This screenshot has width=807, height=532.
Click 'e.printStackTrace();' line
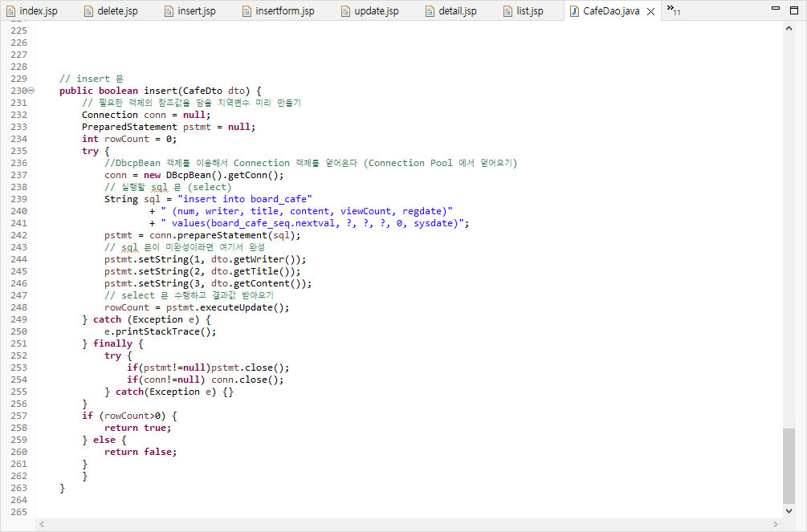[x=161, y=331]
